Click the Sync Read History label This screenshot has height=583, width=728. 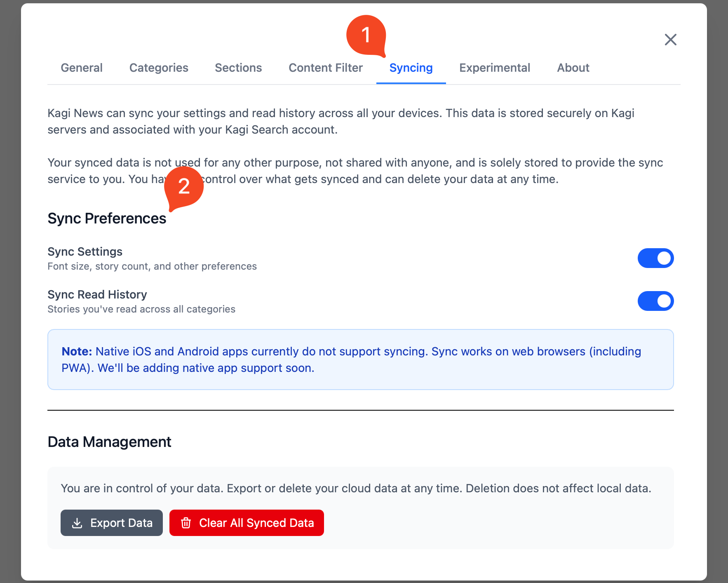click(97, 294)
